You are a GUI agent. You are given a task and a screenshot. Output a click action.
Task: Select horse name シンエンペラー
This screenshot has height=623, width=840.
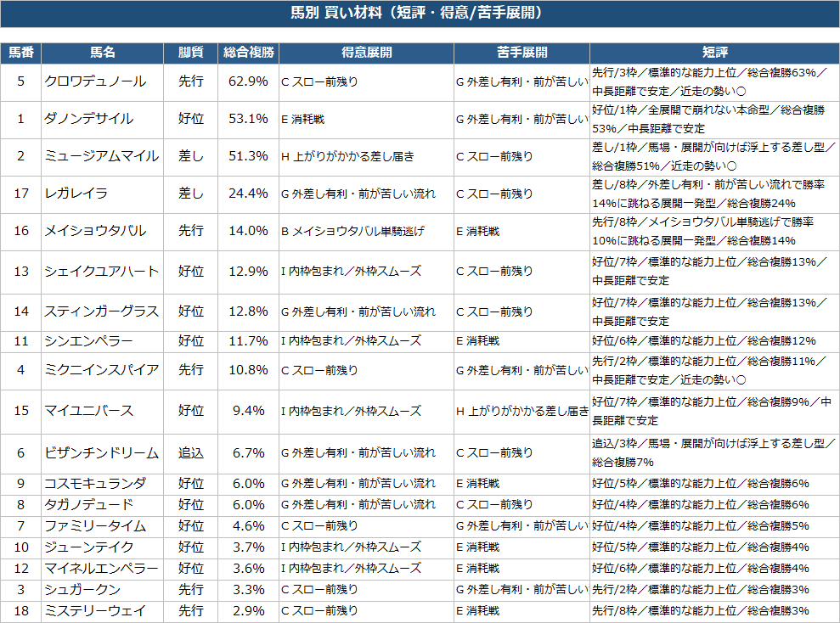coord(88,341)
